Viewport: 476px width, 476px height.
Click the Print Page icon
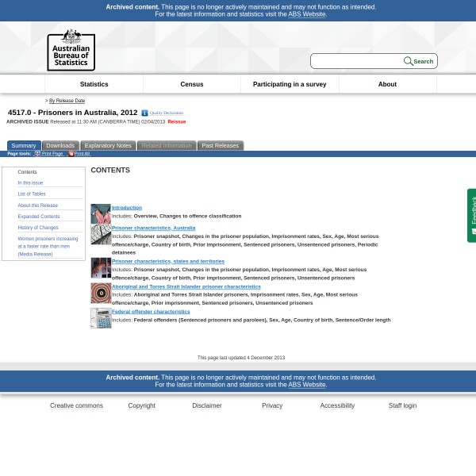pos(37,154)
